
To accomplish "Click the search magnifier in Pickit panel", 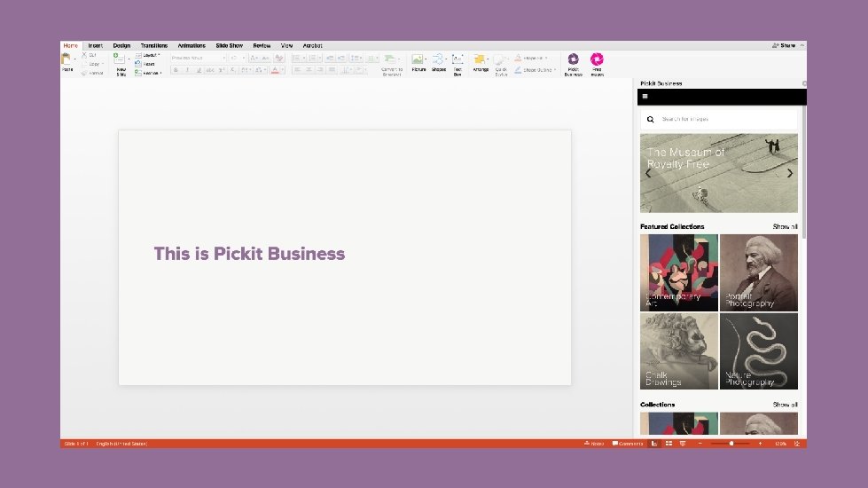I will [x=651, y=119].
